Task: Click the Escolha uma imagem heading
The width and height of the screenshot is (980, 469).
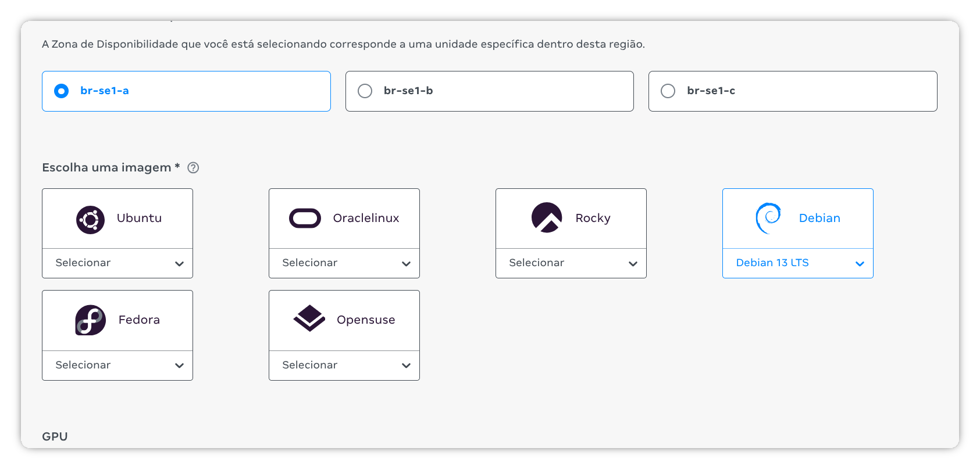Action: pyautogui.click(x=111, y=168)
